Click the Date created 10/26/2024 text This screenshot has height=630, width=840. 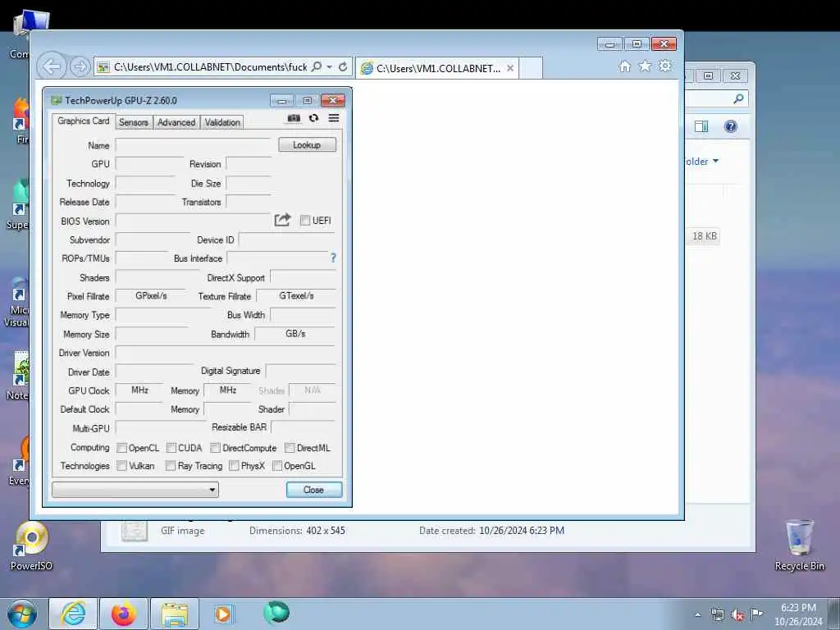click(x=492, y=531)
